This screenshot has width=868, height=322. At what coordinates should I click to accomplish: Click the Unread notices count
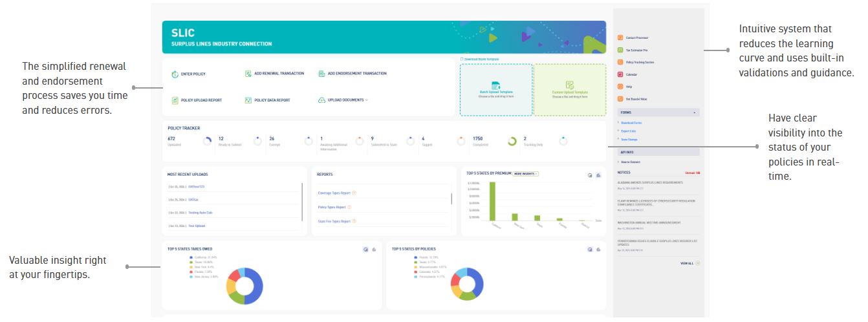(693, 173)
